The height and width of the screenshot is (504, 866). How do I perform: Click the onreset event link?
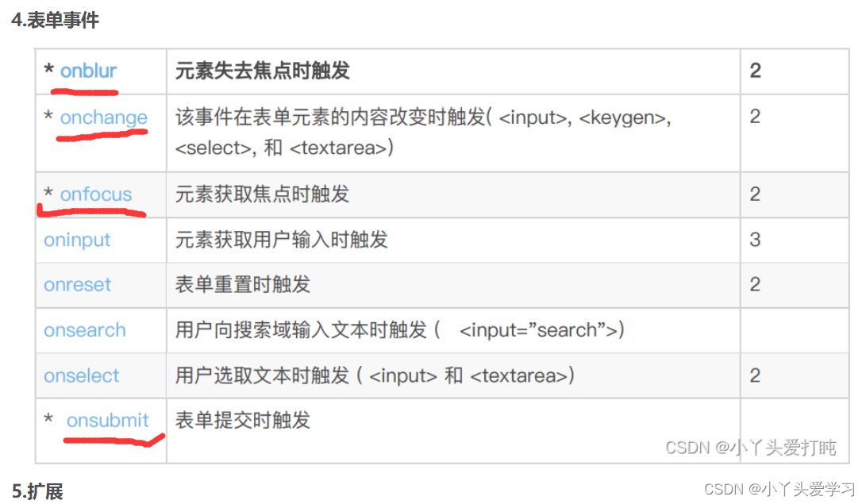(77, 285)
